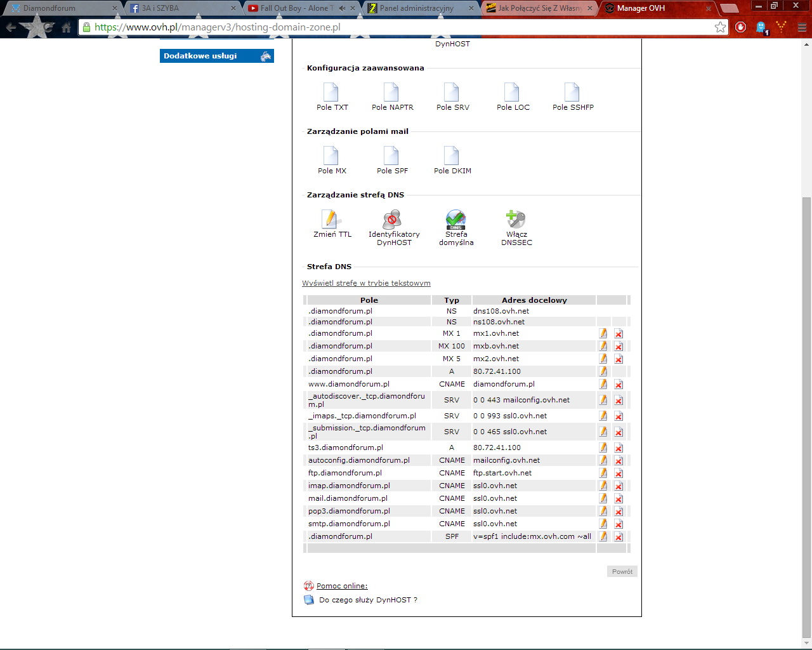The image size is (812, 650).
Task: Click the Zmień TTL icon
Action: click(331, 220)
